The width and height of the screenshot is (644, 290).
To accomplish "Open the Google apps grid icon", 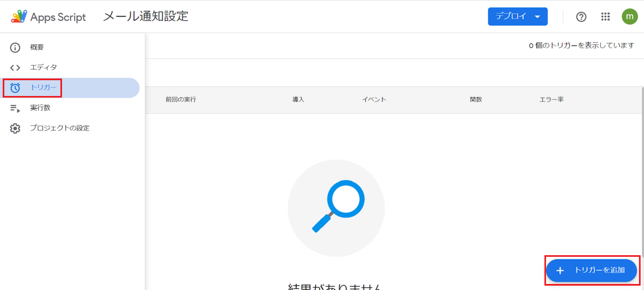I will [605, 17].
